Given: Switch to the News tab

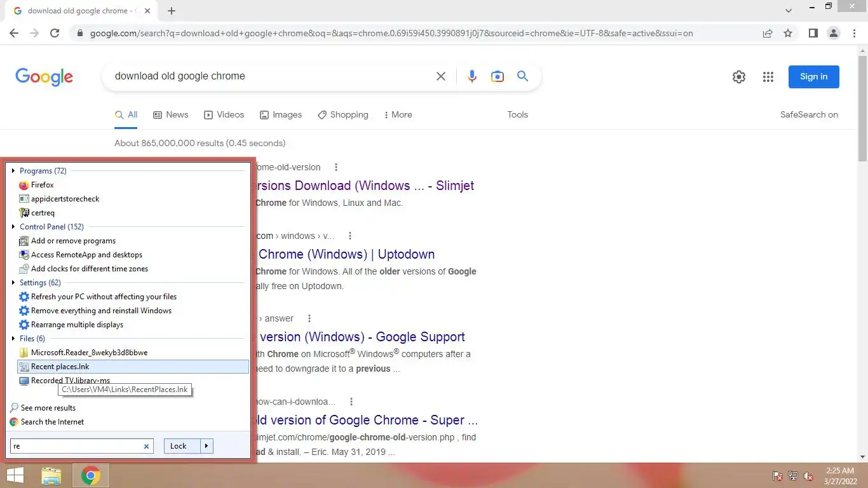Looking at the screenshot, I should [x=171, y=115].
